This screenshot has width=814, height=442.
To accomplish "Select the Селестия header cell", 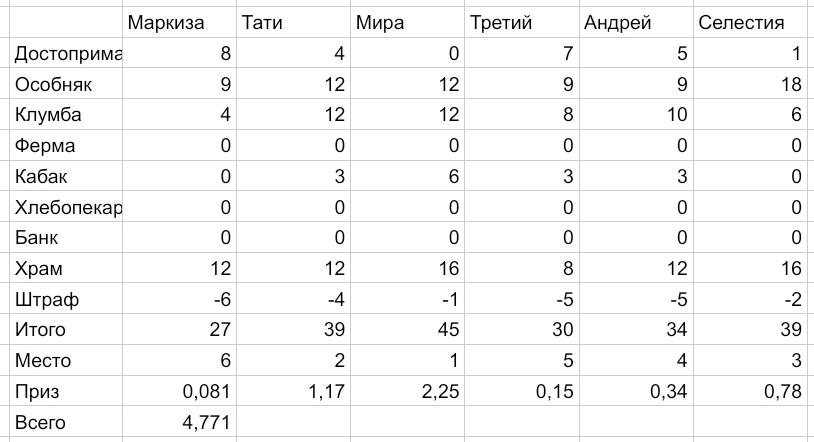I will tap(750, 22).
